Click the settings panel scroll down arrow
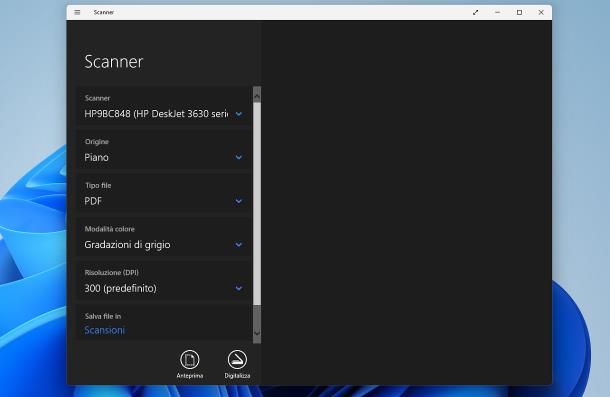Viewport: 610px width, 397px height. click(257, 333)
